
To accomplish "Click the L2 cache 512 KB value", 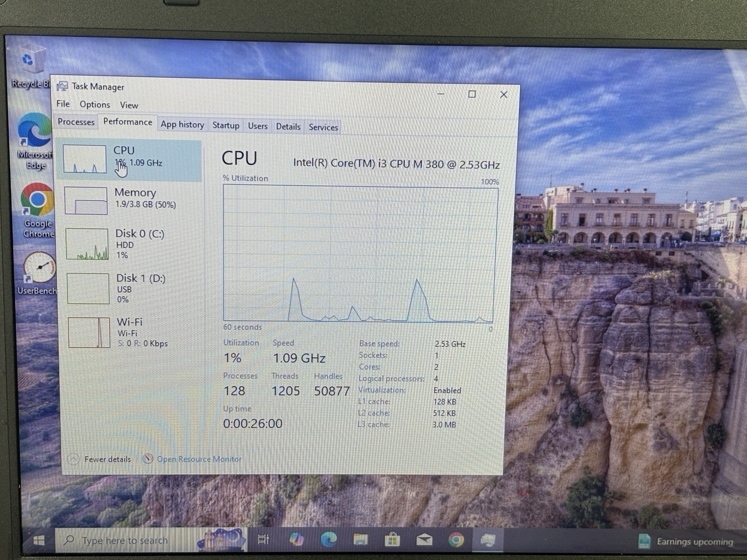I will pos(444,413).
